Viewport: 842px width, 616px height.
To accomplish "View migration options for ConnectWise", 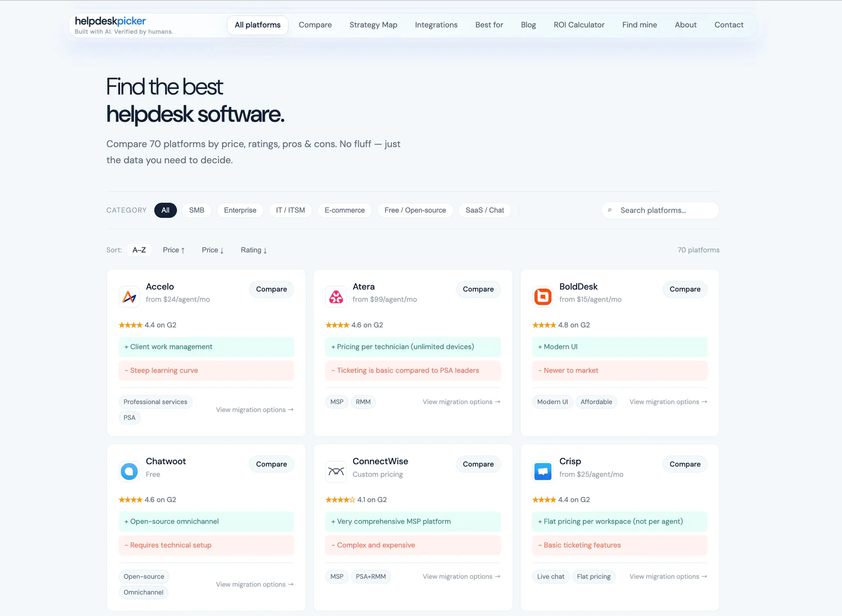I will pos(462,577).
